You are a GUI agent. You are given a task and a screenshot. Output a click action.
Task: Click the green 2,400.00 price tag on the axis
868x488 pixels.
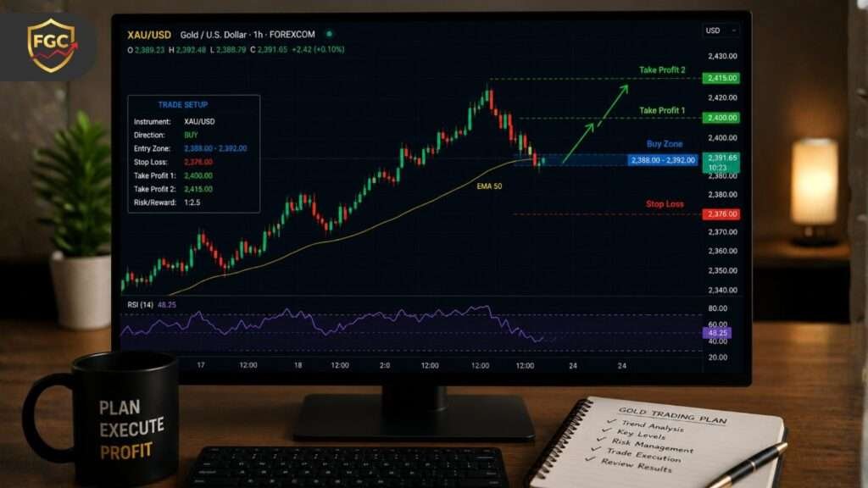pos(721,118)
